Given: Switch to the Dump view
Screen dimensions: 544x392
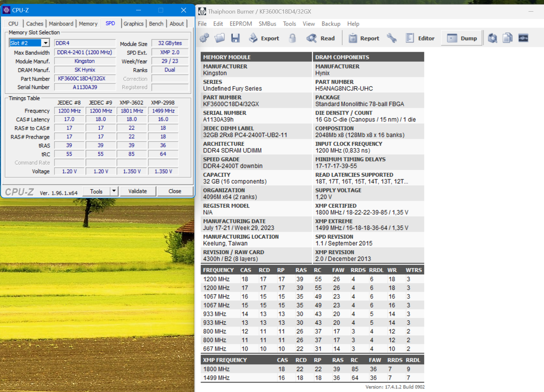Looking at the screenshot, I should point(462,38).
